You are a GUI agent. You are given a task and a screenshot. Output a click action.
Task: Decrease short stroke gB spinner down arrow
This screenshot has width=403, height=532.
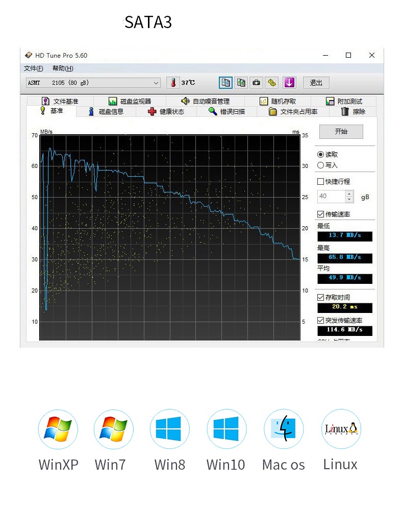349,200
